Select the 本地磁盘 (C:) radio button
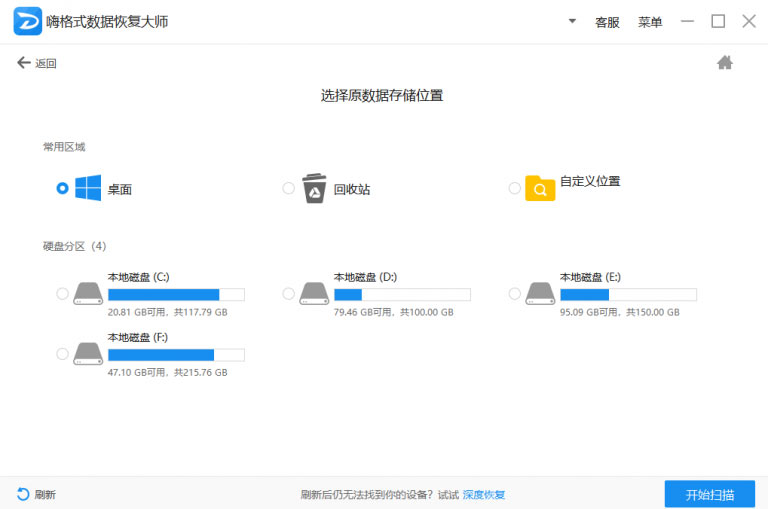Viewport: 768px width, 509px height. [x=63, y=294]
